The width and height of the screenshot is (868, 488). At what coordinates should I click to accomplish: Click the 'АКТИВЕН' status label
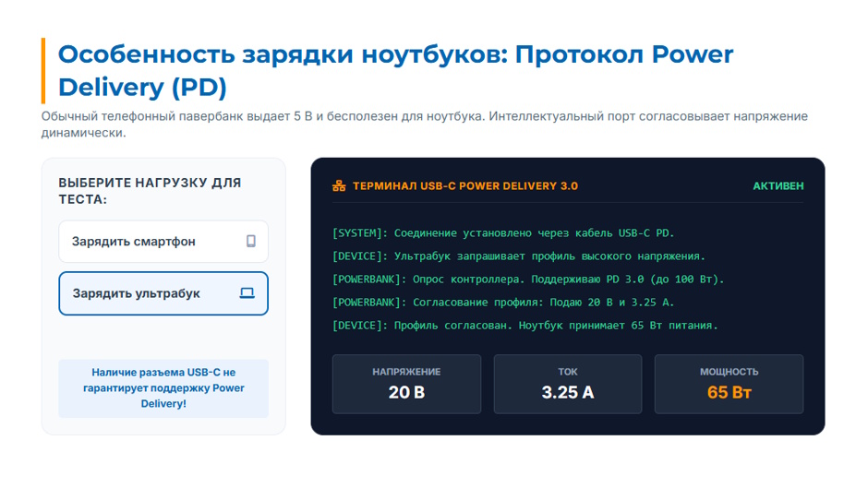point(778,186)
